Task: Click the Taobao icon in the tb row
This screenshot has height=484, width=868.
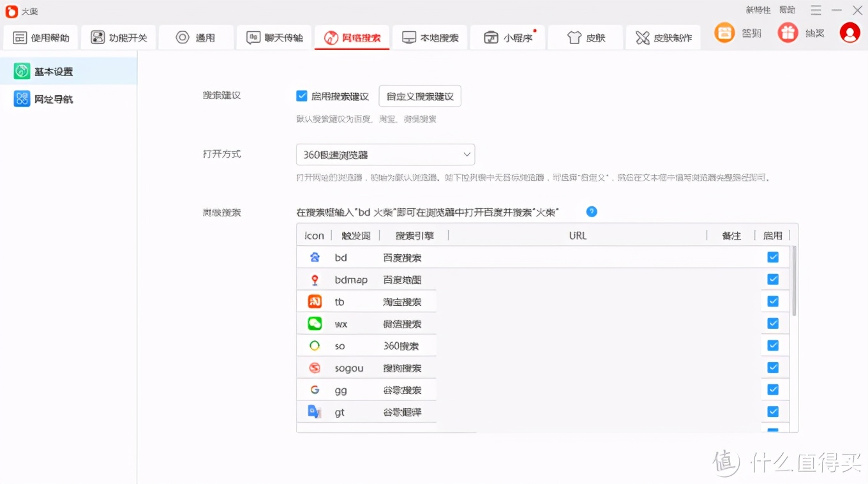Action: 315,301
